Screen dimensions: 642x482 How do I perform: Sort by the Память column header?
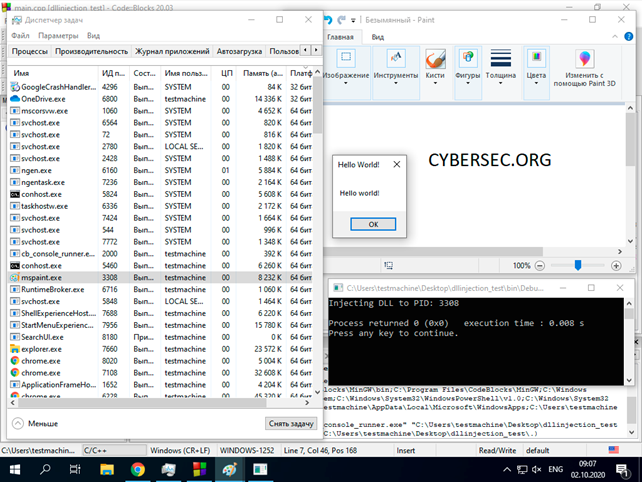(262, 73)
